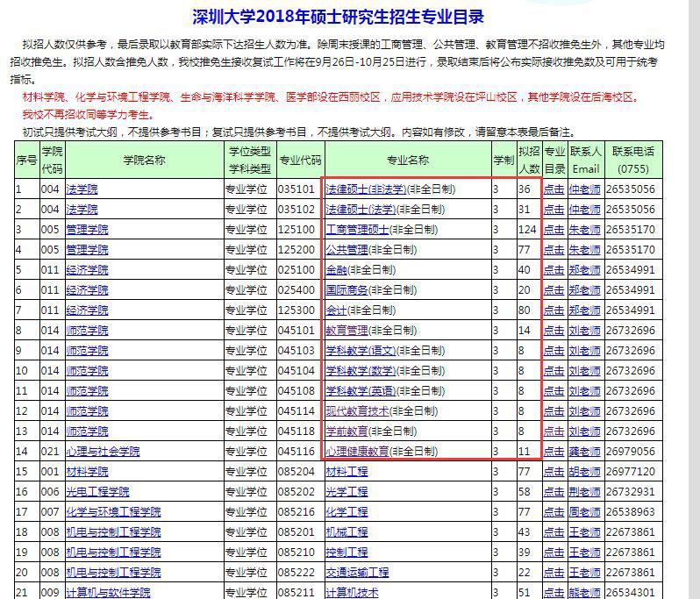This screenshot has height=599, width=700.
Task: Click the 材料学院 college link
Action: click(87, 471)
